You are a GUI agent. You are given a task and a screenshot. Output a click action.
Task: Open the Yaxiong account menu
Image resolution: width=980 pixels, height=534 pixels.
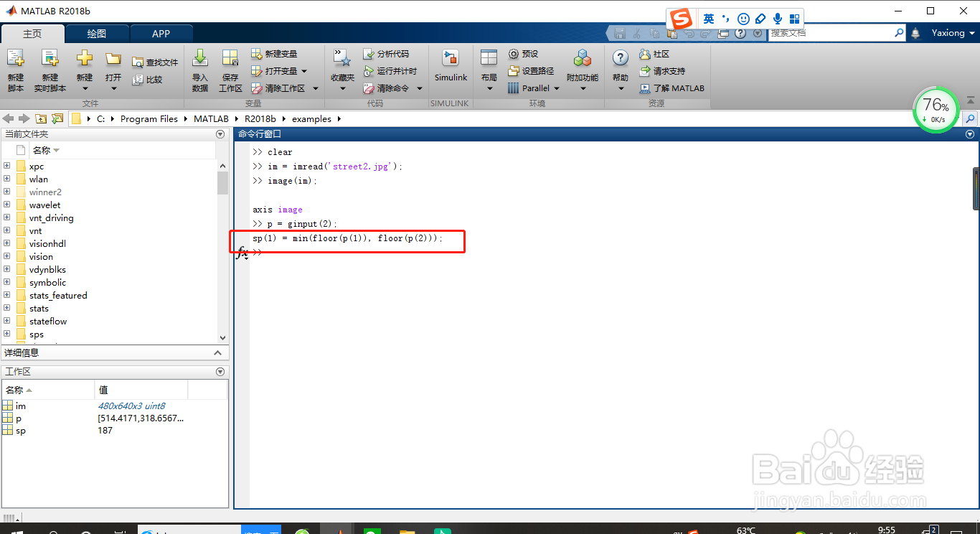pyautogui.click(x=953, y=33)
